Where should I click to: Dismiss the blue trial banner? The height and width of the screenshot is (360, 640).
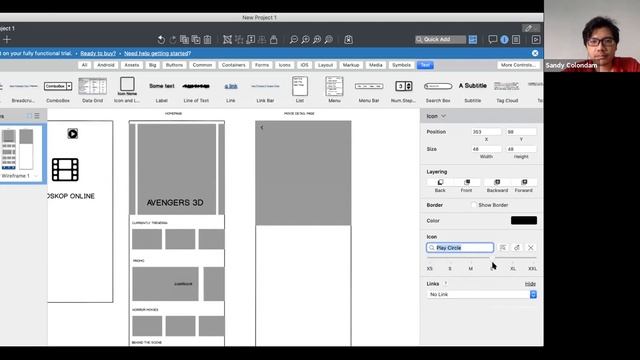535,53
